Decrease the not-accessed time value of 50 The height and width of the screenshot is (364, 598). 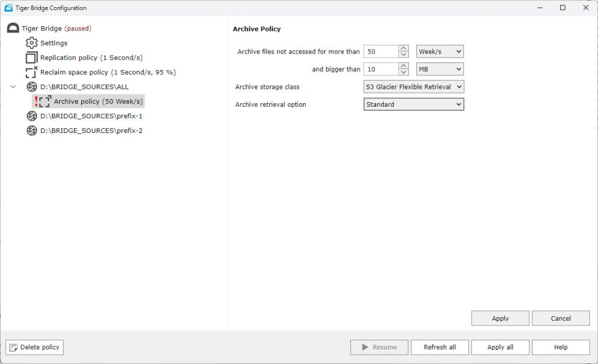404,54
